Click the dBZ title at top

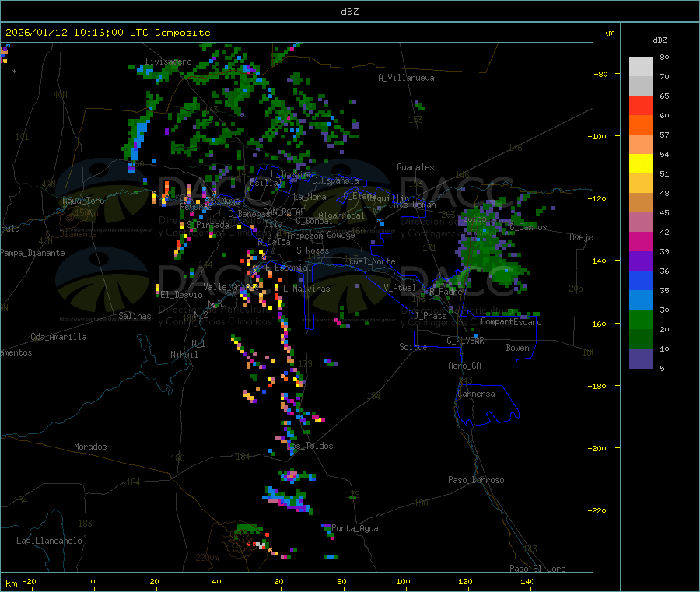[x=349, y=12]
